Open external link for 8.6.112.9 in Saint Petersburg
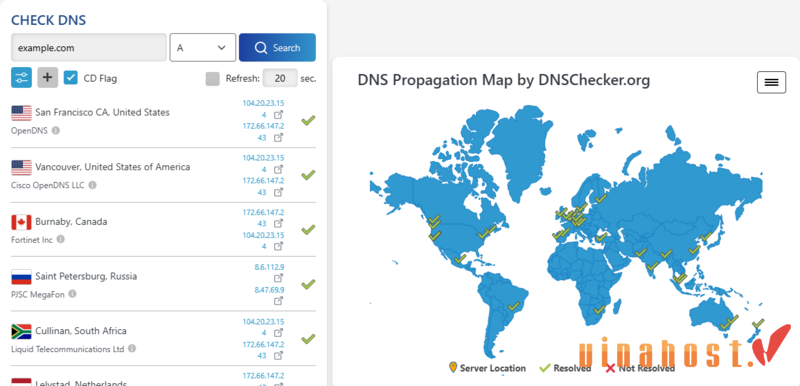Screen dimensions: 800x386 click(278, 278)
